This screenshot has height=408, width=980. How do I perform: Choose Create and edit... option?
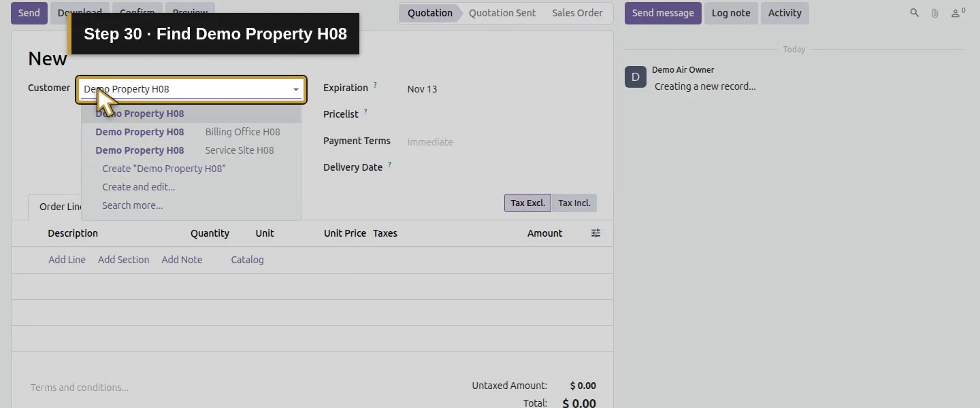pyautogui.click(x=191, y=187)
